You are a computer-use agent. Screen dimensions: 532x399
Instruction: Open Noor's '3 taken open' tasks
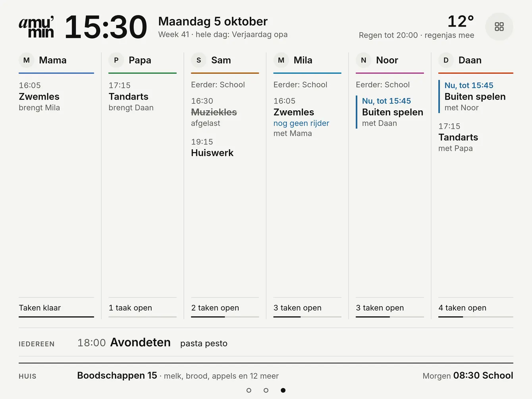390,308
